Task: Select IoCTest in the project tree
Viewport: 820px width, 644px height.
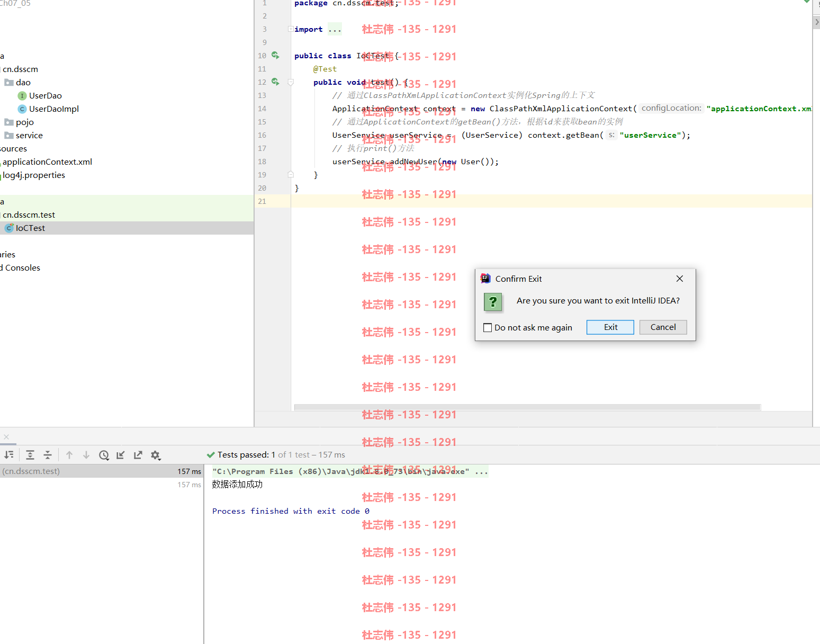Action: (x=30, y=228)
